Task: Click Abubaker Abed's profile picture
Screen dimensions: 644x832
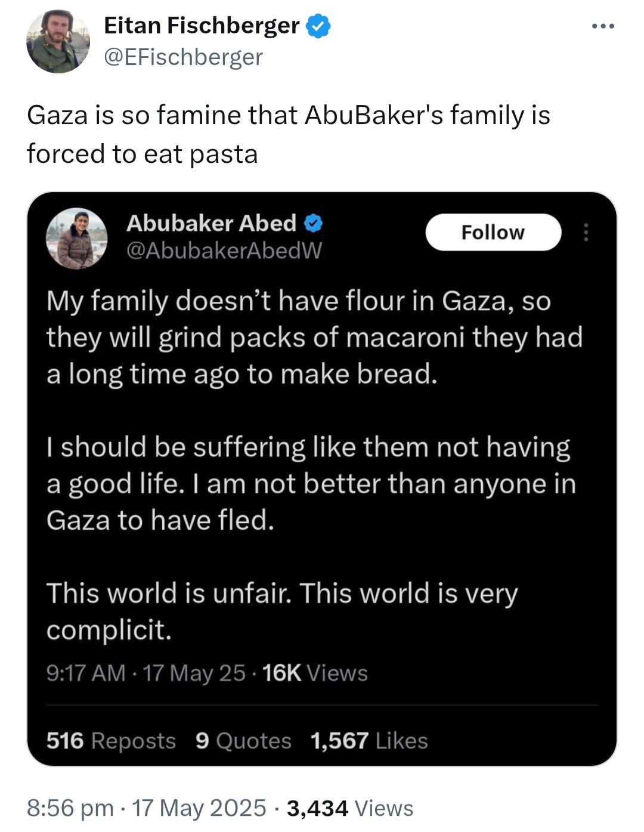Action: click(77, 238)
